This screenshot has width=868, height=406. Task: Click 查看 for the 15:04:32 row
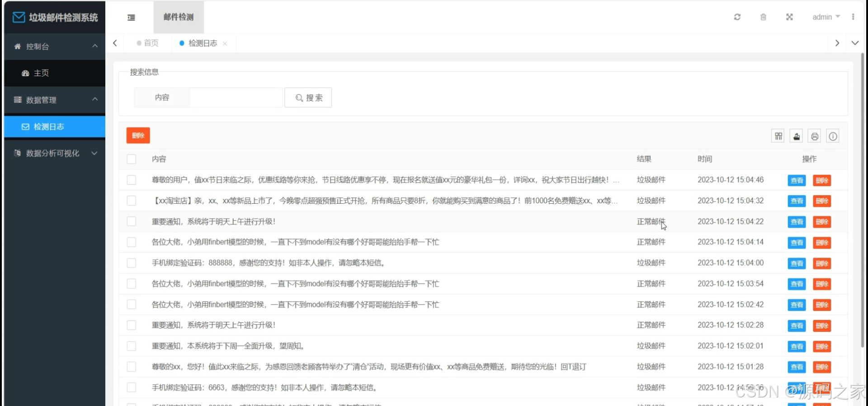click(x=797, y=201)
